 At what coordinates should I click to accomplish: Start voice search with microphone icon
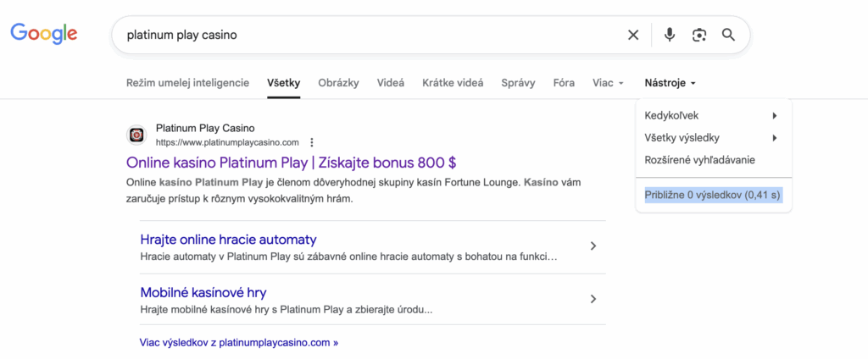pyautogui.click(x=670, y=35)
